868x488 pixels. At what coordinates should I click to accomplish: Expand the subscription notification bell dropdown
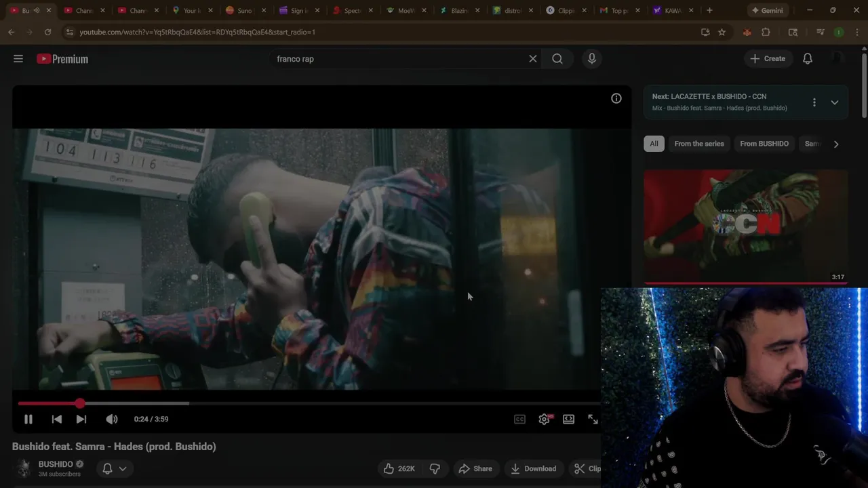pyautogui.click(x=114, y=468)
